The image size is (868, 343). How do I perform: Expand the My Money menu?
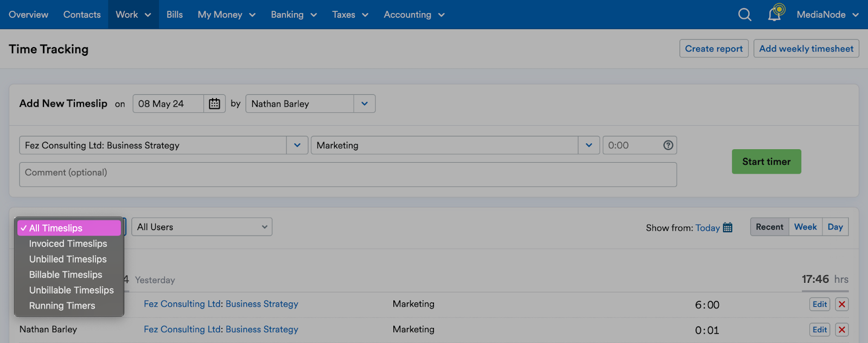227,15
